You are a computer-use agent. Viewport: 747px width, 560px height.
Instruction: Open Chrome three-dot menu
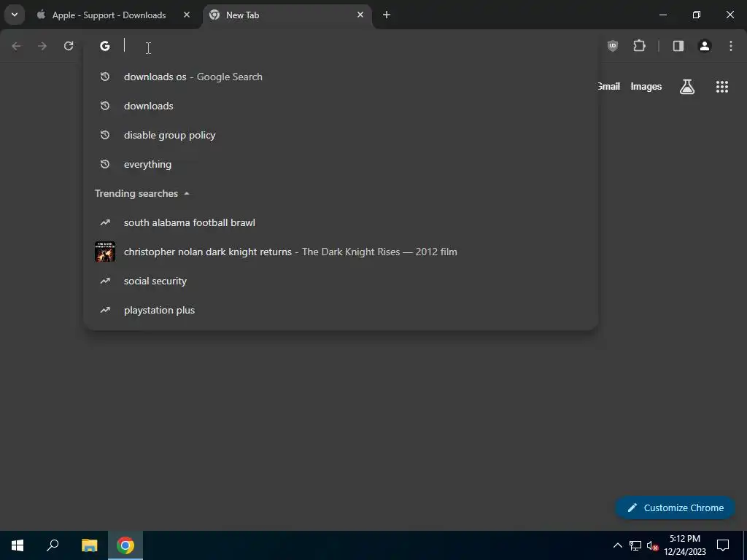pyautogui.click(x=731, y=46)
